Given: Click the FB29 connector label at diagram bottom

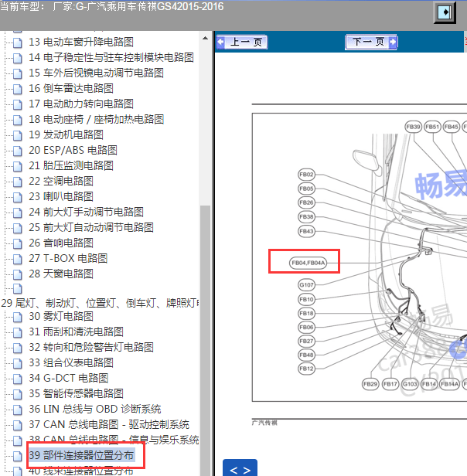Looking at the screenshot, I should point(370,384).
